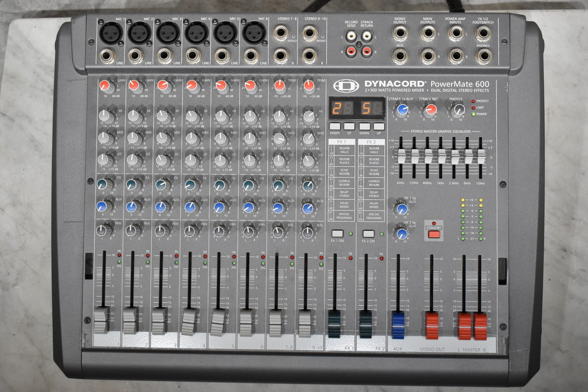This screenshot has height=392, width=588.
Task: Click the POWER AMP INPUTS L jack
Action: tap(456, 34)
